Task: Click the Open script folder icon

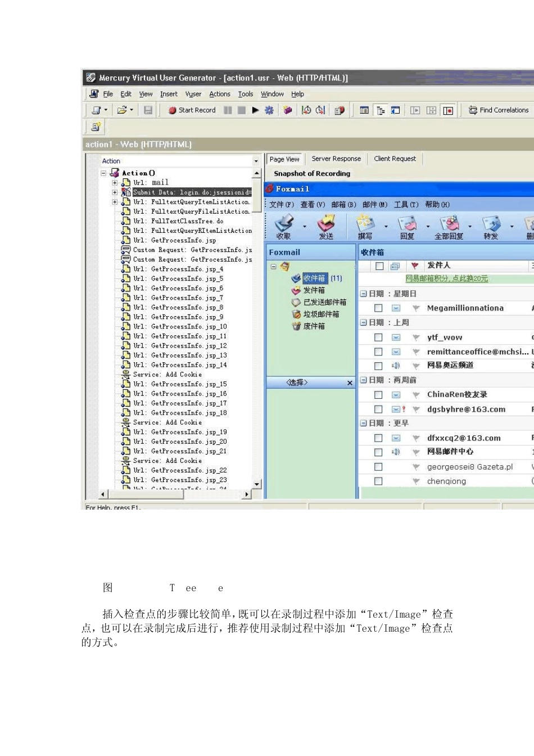Action: [x=121, y=110]
